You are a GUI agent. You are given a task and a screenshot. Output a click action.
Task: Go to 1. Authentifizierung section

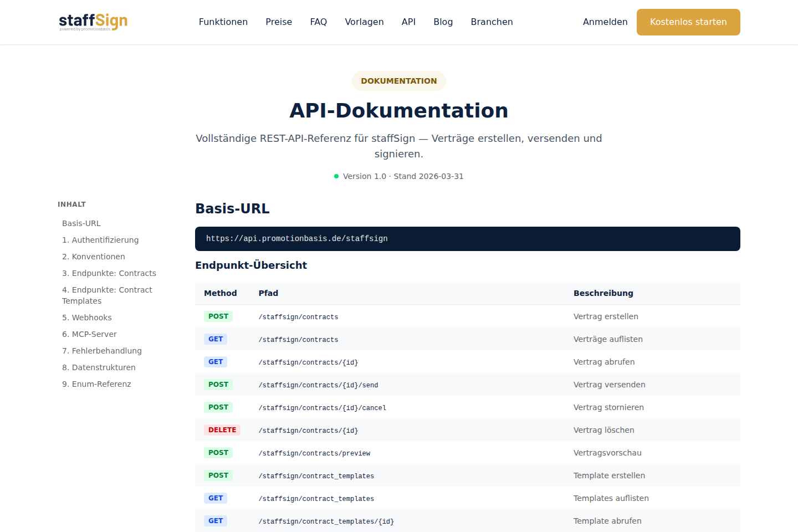click(x=100, y=240)
